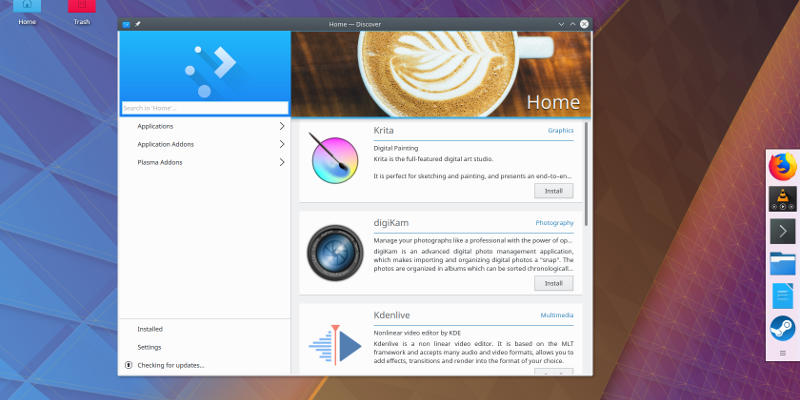800x400 pixels.
Task: Install Krita
Action: [x=554, y=191]
